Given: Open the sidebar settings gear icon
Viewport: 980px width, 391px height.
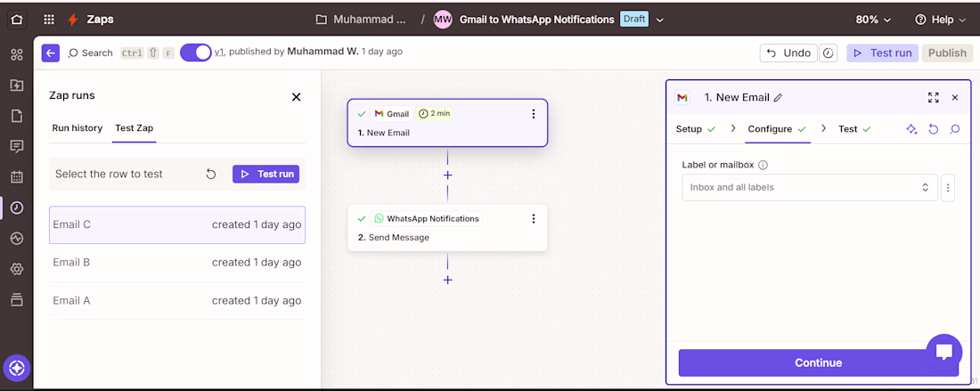Looking at the screenshot, I should 17,269.
